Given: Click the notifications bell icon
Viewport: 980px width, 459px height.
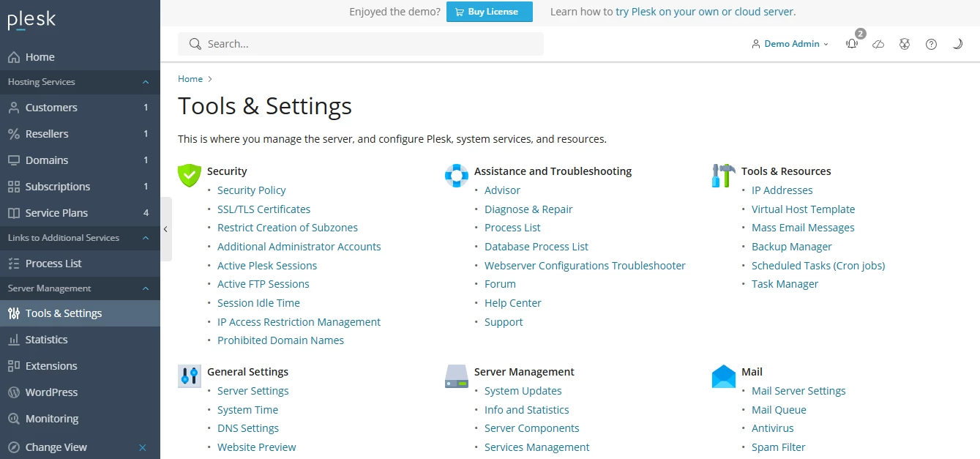Looking at the screenshot, I should tap(851, 44).
